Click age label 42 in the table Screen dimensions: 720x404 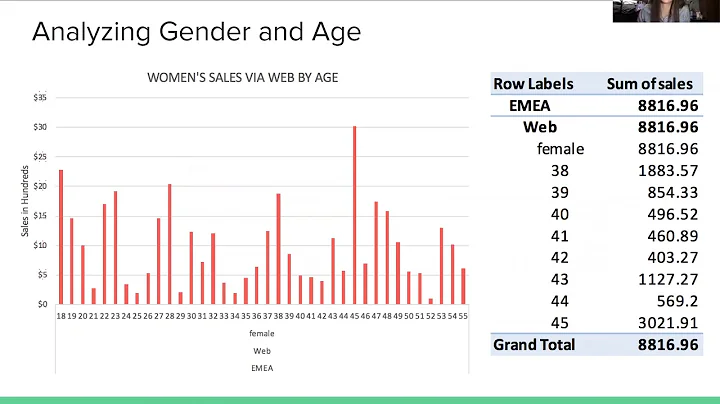click(560, 258)
